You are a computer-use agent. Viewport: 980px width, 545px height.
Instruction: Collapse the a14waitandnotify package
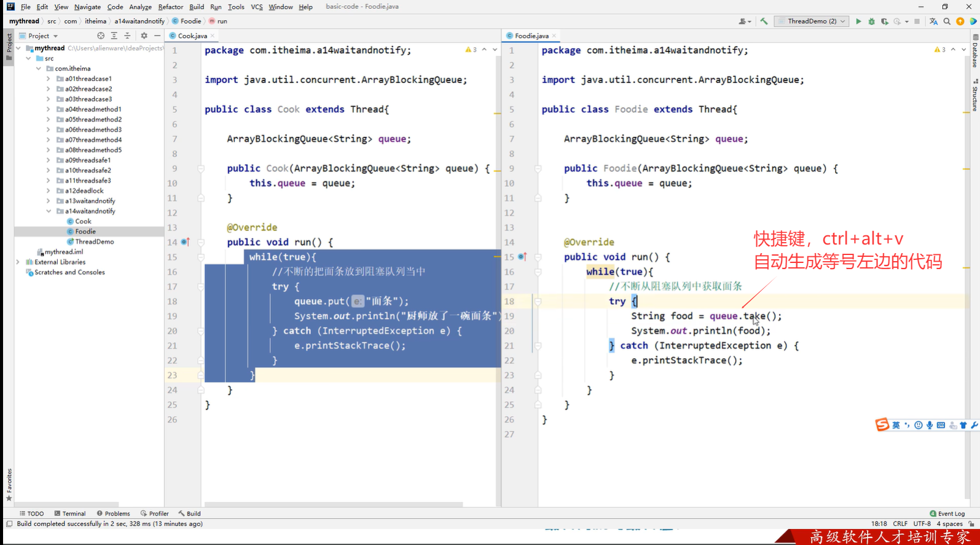click(x=49, y=211)
